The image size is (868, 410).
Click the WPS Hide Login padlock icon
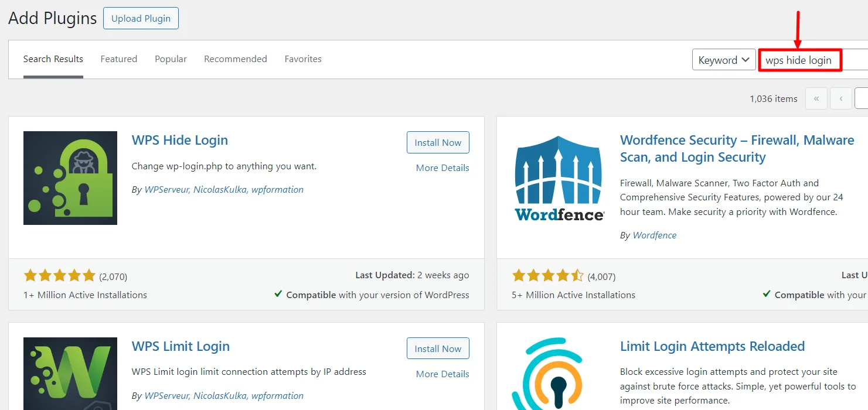[70, 178]
